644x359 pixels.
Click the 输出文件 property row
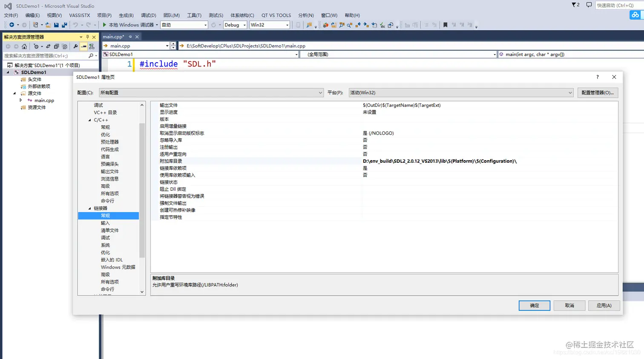click(384, 105)
